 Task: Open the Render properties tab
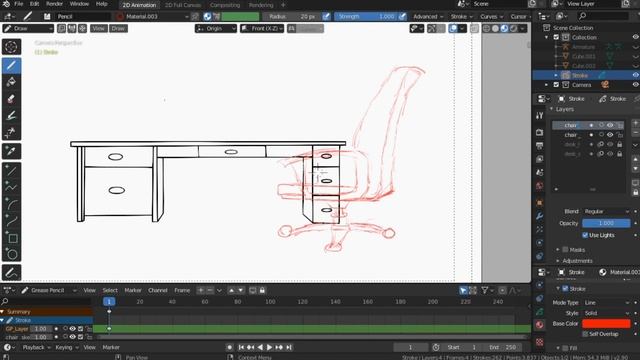540,132
